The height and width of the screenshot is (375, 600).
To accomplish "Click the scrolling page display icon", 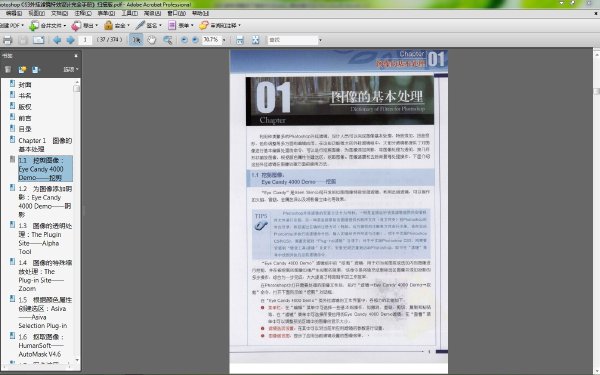I will (240, 40).
